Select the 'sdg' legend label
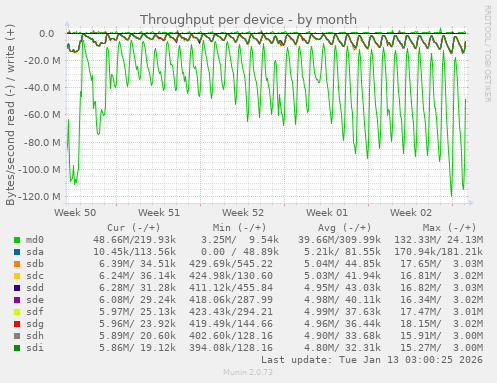Viewport: 497px width, 383px height. [x=35, y=324]
